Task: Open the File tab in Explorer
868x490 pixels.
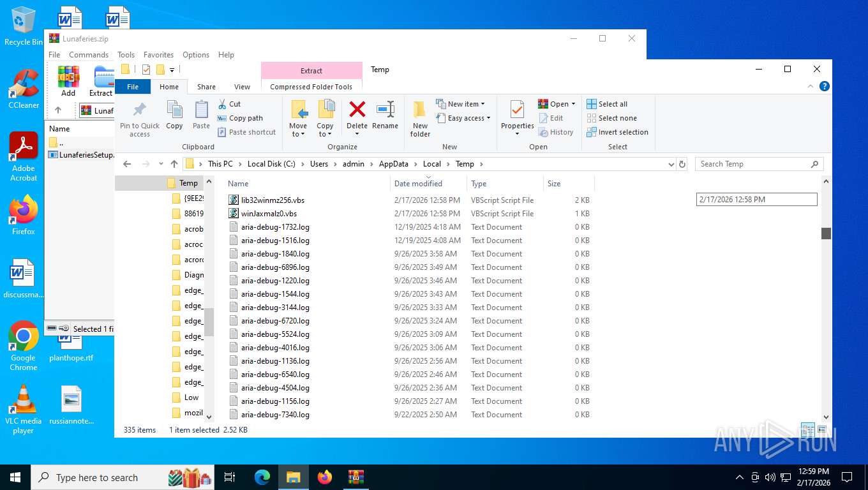Action: tap(133, 87)
